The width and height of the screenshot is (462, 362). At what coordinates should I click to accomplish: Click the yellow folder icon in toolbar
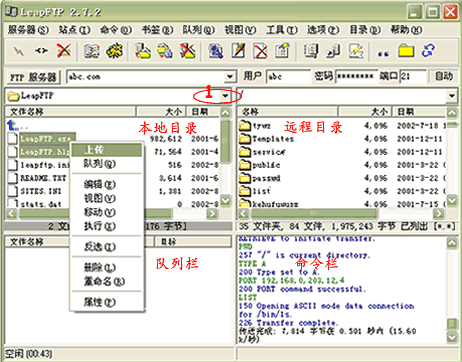pos(406,51)
